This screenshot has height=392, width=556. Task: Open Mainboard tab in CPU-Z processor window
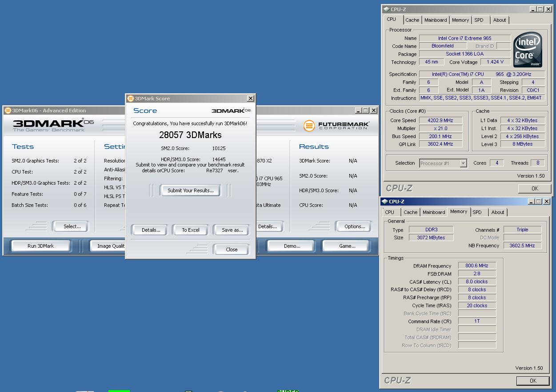(x=436, y=20)
